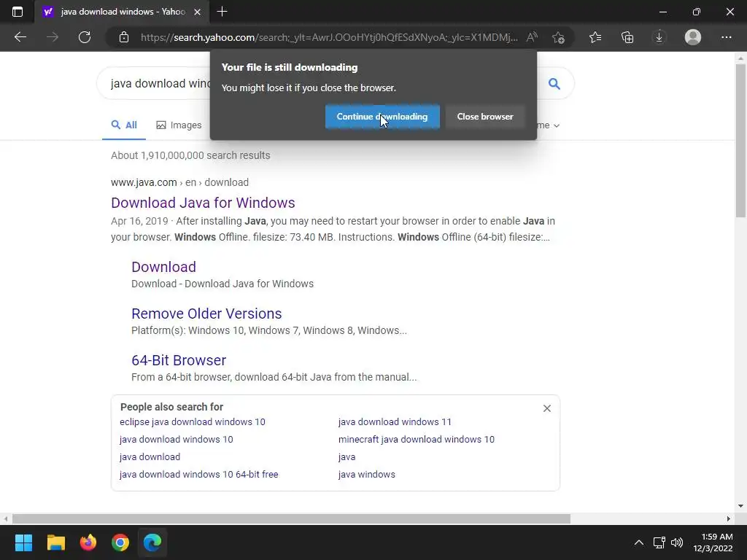Select the All results tab

(124, 125)
